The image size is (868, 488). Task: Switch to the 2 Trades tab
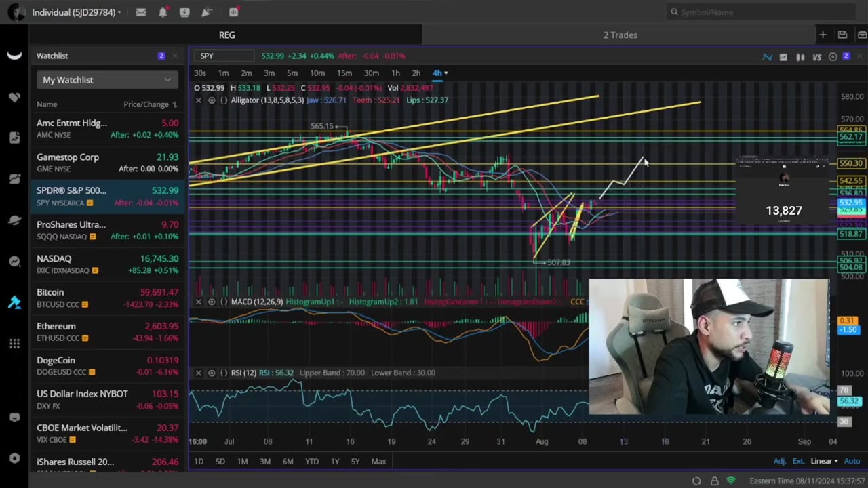click(x=620, y=35)
